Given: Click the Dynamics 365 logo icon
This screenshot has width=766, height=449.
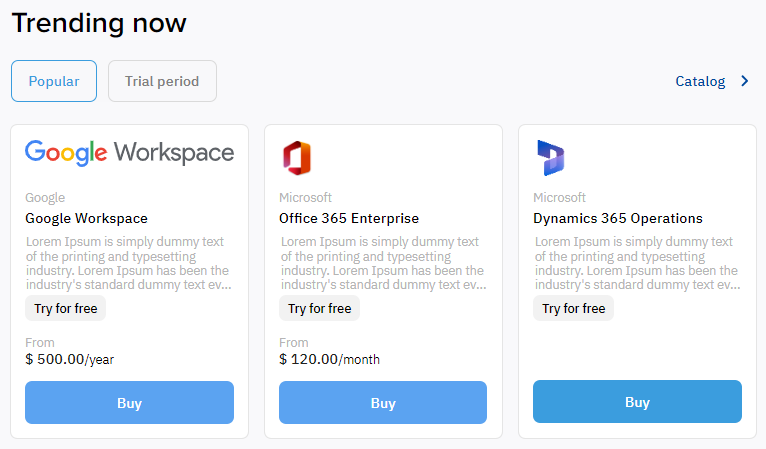Looking at the screenshot, I should 551,158.
